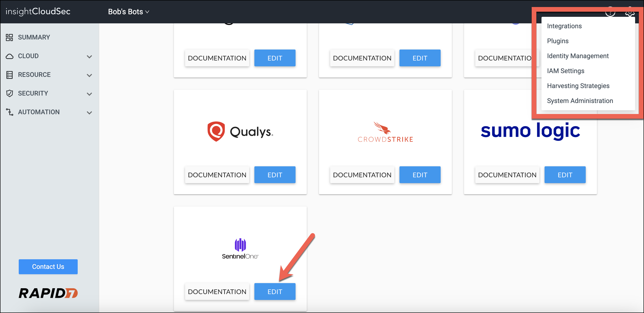Viewport: 644px width, 313px height.
Task: Click the Resource server icon
Action: [9, 75]
